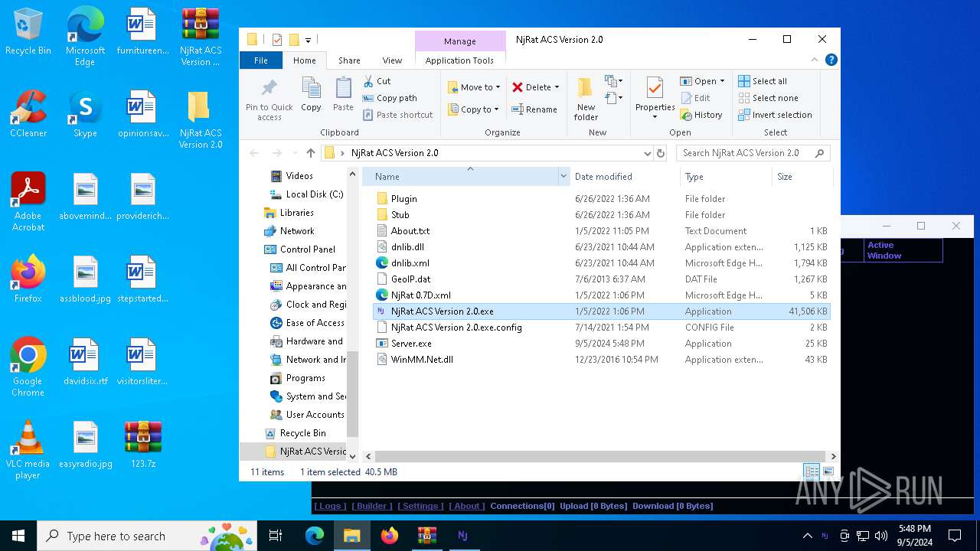Click Invert selection in the ribbon
Screen dimensions: 980x551
775,115
